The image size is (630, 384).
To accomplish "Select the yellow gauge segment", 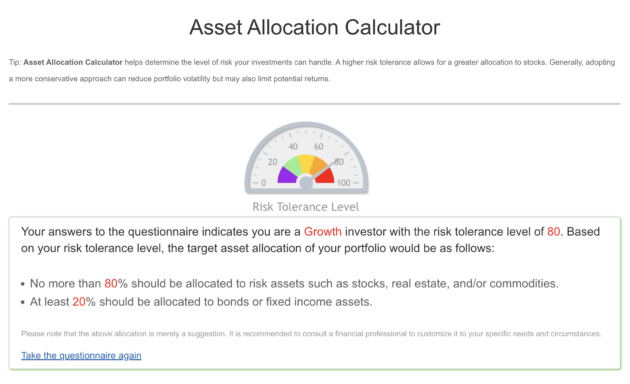I will click(x=306, y=163).
